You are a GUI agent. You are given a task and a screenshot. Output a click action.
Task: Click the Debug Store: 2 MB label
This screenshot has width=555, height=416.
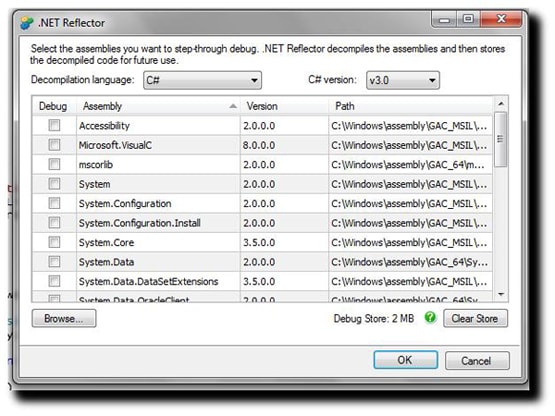[373, 319]
